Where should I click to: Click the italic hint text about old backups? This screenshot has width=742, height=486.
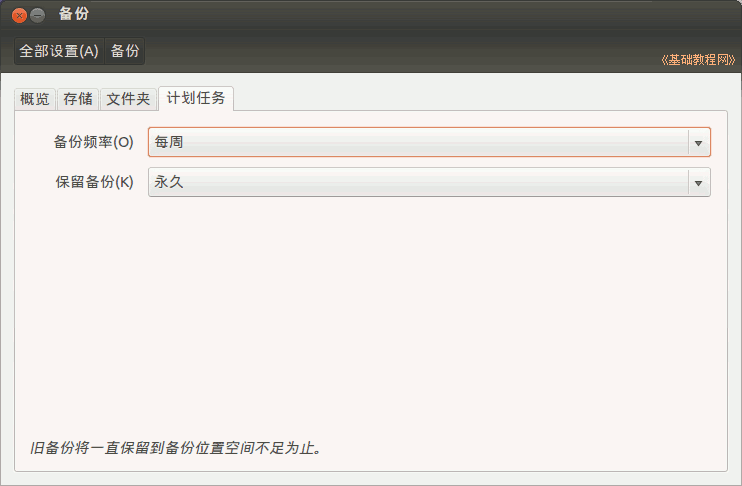[x=176, y=448]
